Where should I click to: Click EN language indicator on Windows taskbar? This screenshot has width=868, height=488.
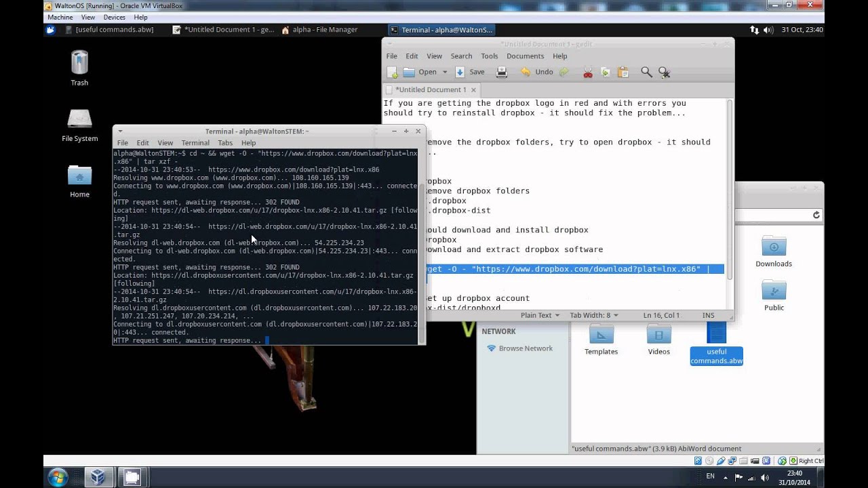pos(711,476)
